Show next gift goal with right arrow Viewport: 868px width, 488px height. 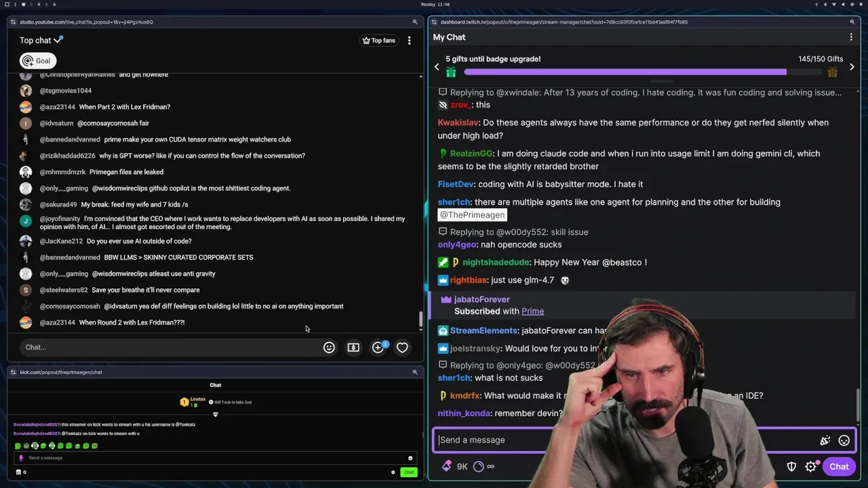pos(852,66)
